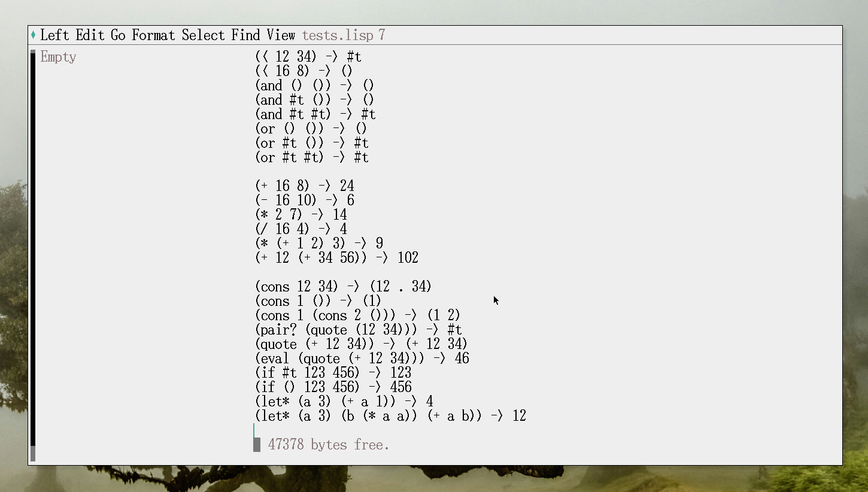Click the line number 7 indicator
Screen dimensions: 868x492
click(x=382, y=35)
